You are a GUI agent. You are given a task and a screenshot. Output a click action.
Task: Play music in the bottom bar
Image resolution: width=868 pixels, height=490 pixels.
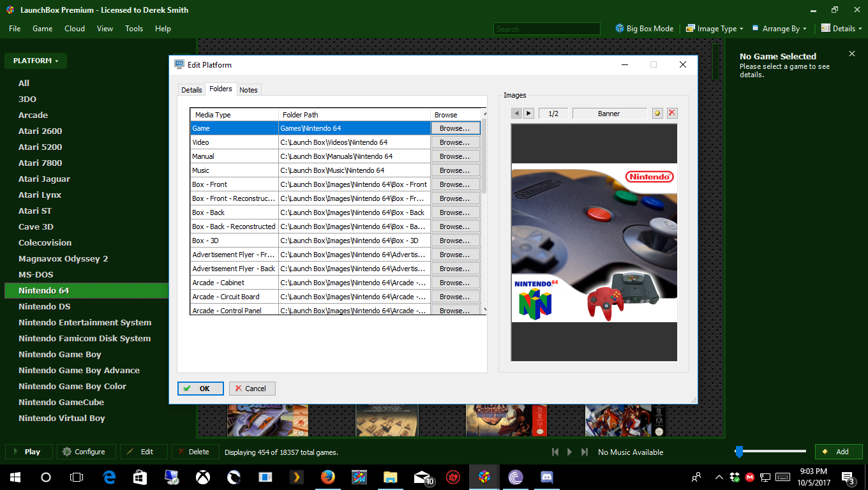(x=570, y=452)
